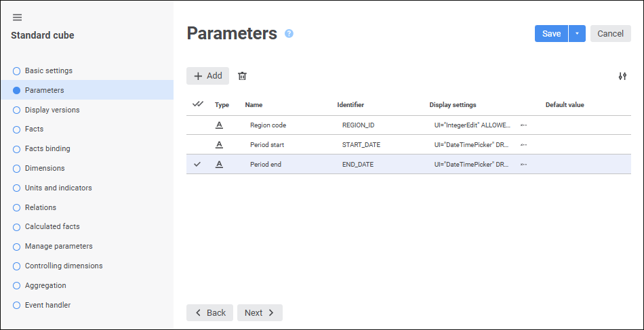Deselect the Period end row checkbox
Viewport: 644px width, 330px height.
tap(197, 164)
